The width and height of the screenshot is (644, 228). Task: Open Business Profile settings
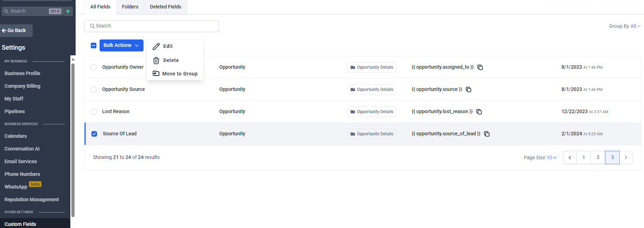click(x=23, y=73)
